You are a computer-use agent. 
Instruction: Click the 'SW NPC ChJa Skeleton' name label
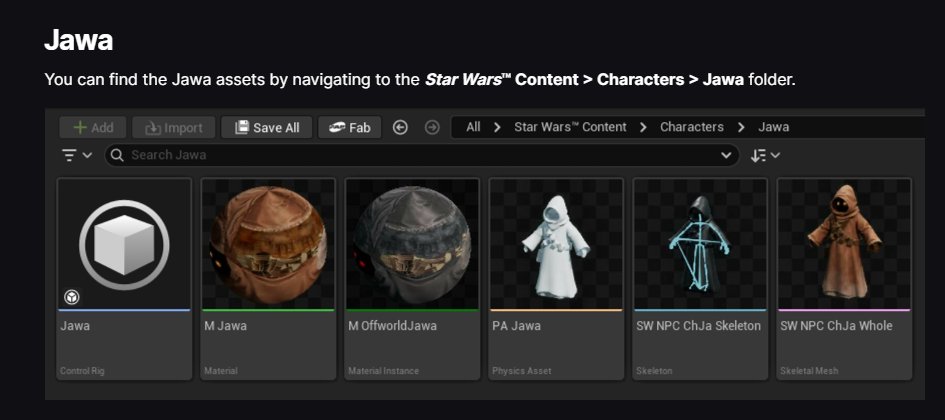coord(699,326)
